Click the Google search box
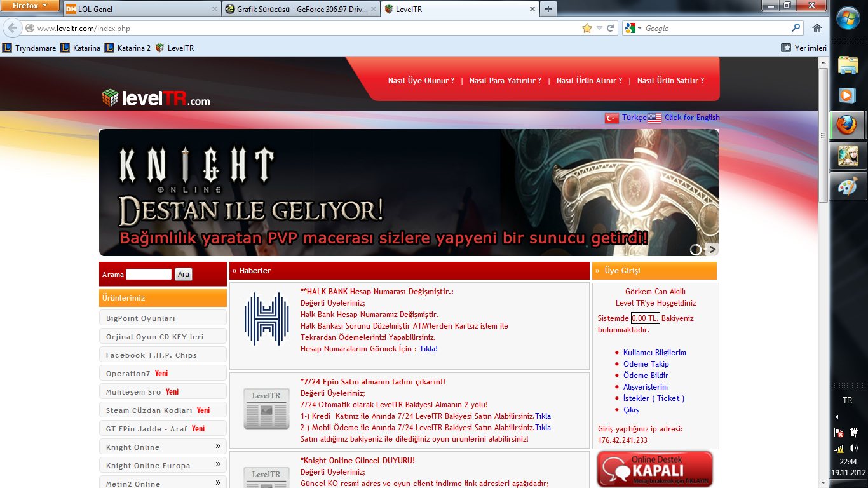 pyautogui.click(x=717, y=29)
